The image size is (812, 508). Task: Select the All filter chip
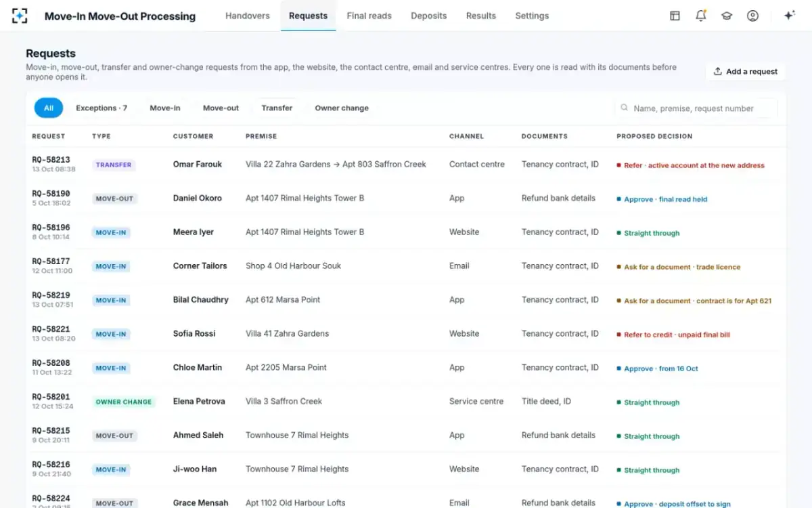49,108
